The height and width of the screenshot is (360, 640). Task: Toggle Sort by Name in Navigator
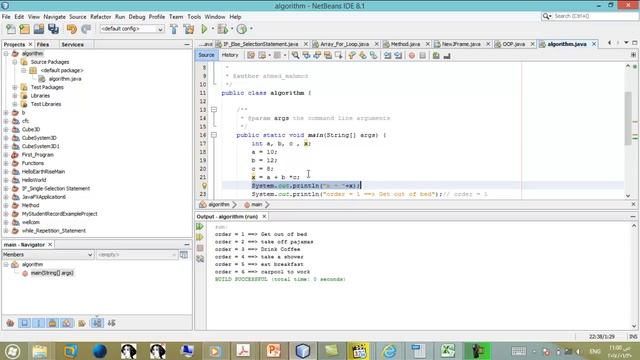coord(97,323)
